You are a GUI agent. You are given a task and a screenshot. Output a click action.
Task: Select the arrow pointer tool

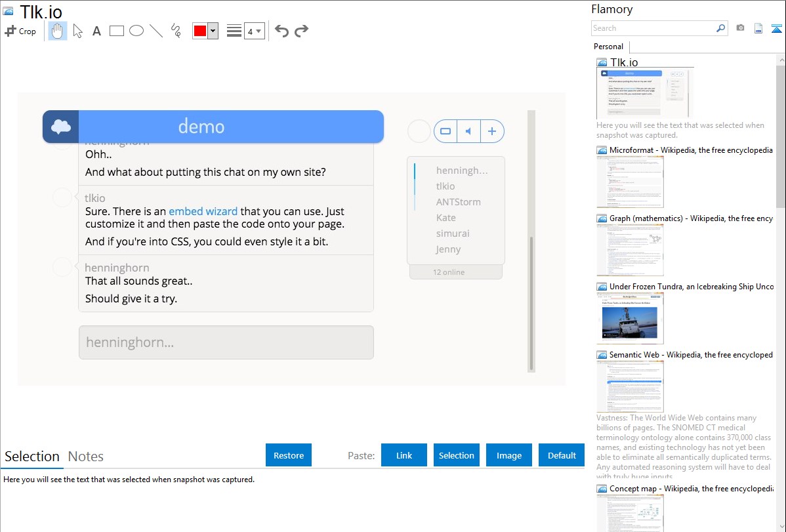click(77, 31)
